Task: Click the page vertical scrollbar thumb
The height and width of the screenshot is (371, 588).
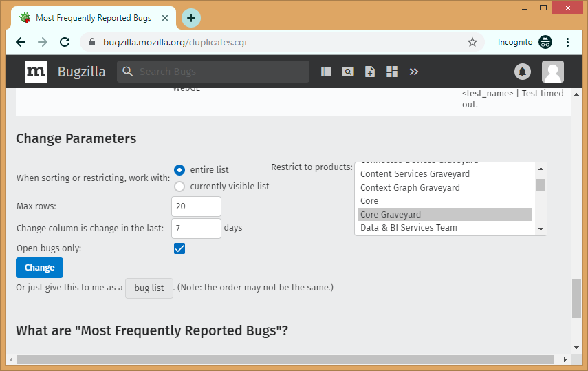Action: click(576, 298)
